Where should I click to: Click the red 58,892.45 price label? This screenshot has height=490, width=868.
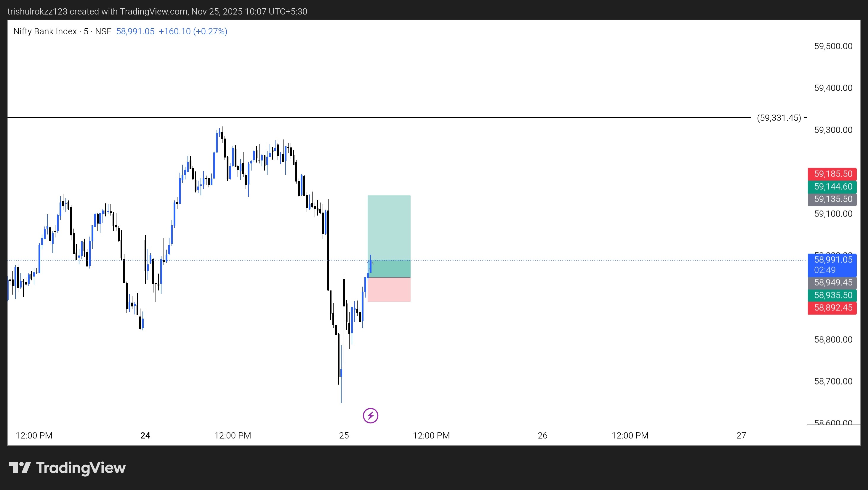[x=832, y=308]
